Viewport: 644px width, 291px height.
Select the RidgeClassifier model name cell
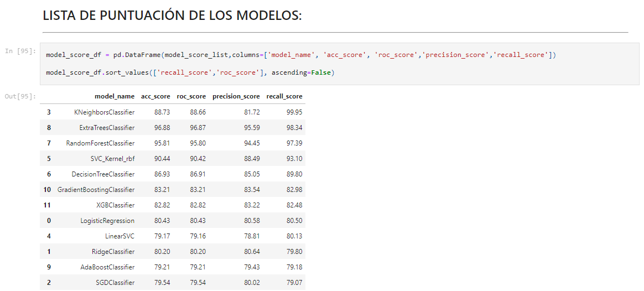(113, 252)
